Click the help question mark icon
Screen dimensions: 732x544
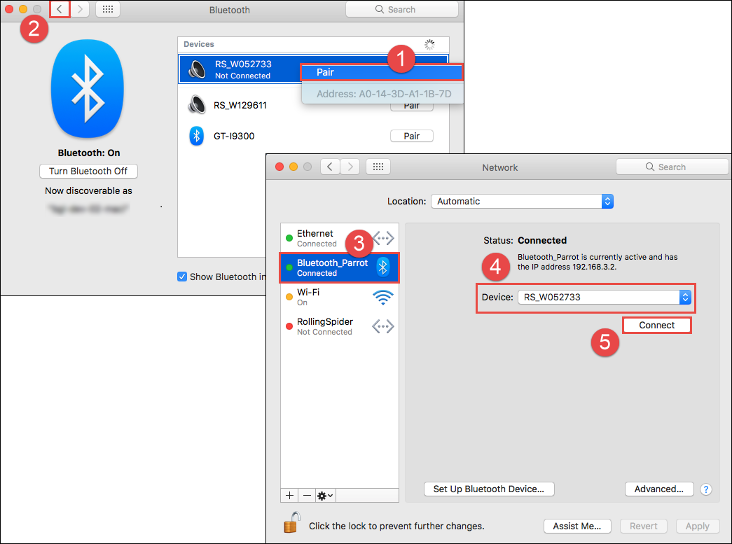click(x=706, y=489)
